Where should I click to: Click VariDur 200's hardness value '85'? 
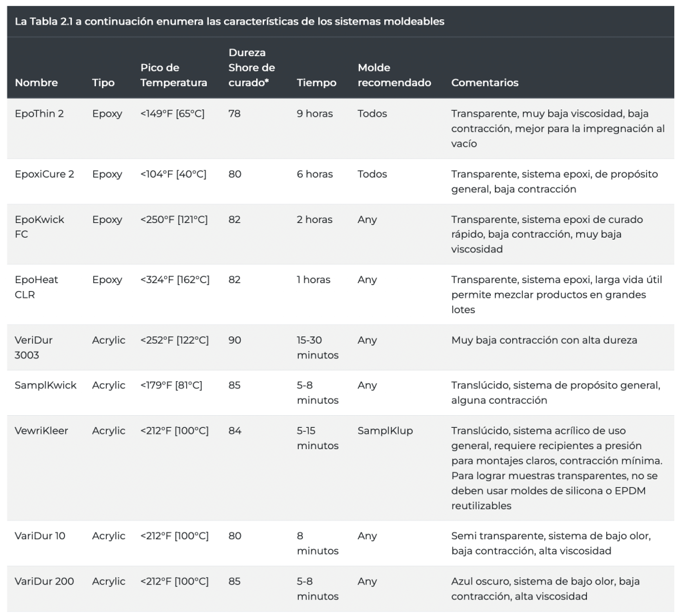tap(234, 581)
